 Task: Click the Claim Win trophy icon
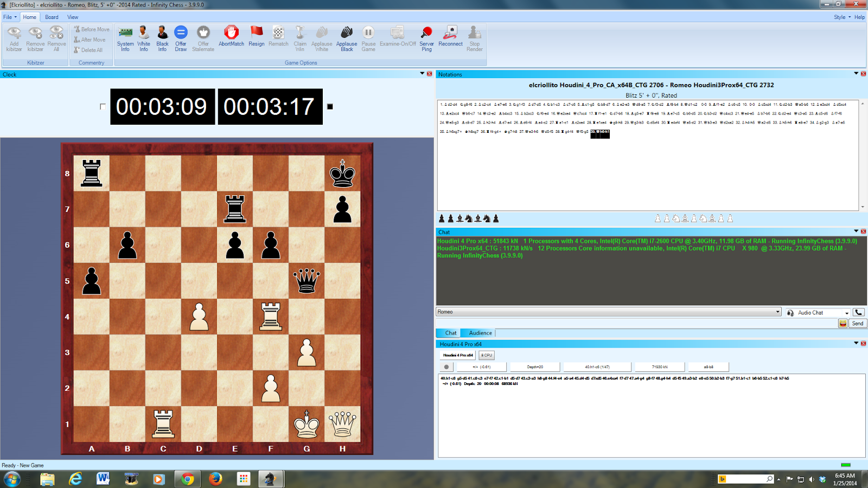pos(300,38)
